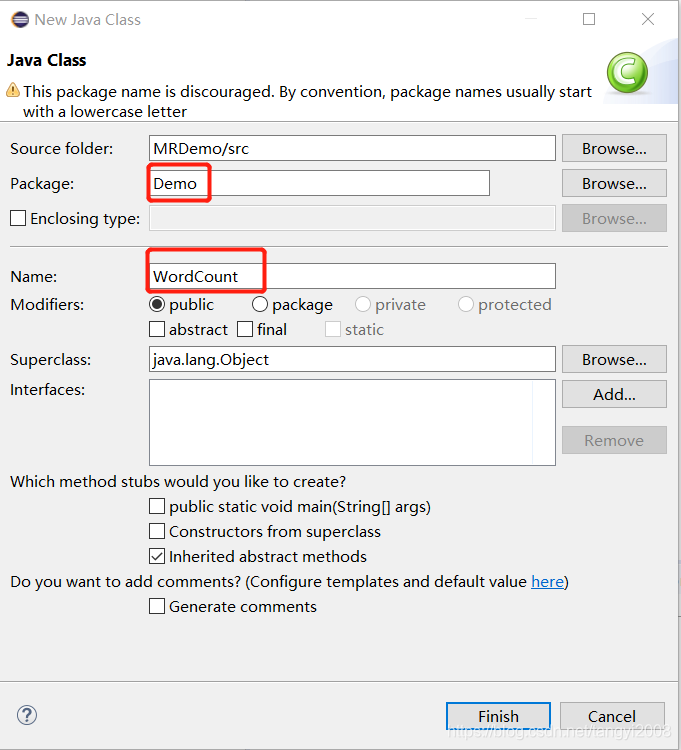The width and height of the screenshot is (681, 750).
Task: Browse for the Superclass
Action: 614,359
